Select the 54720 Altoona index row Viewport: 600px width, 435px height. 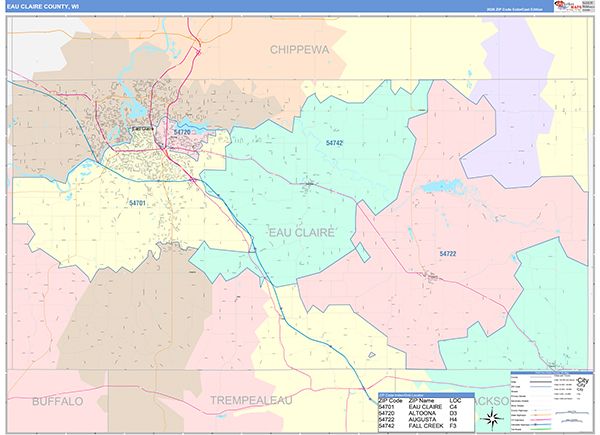coord(419,413)
